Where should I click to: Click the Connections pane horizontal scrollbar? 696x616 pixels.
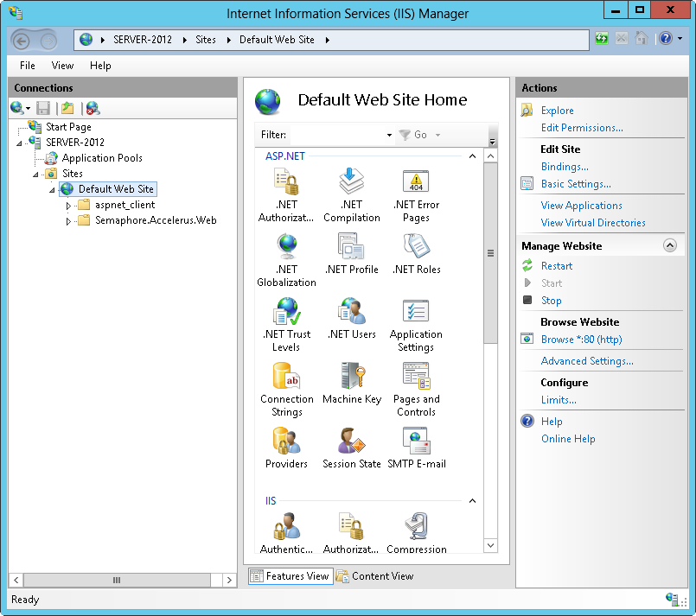coord(117,580)
